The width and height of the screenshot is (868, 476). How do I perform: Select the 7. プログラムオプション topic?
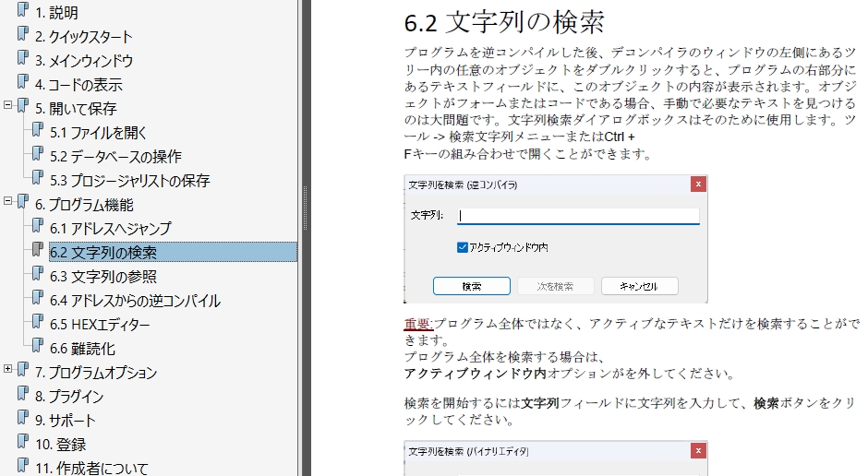(96, 373)
